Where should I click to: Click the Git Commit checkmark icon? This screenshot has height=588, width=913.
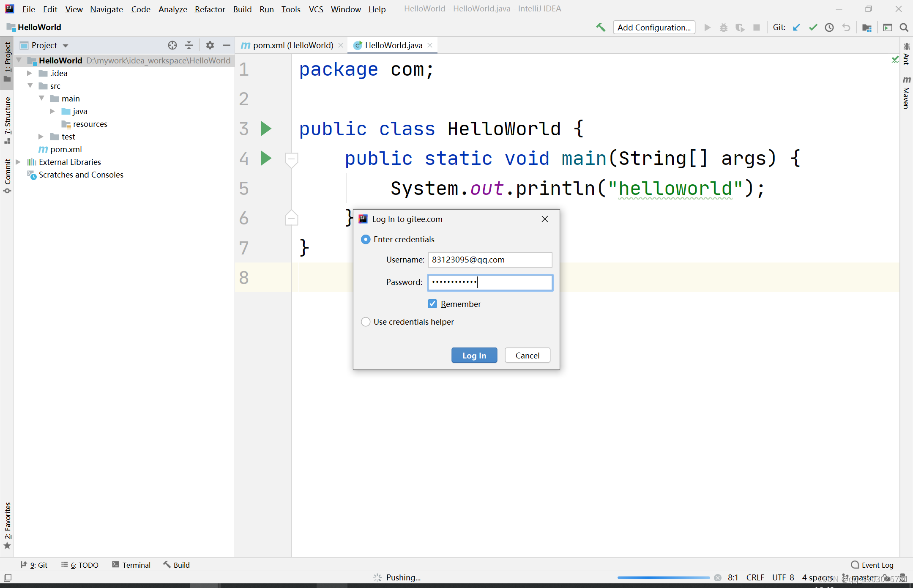coord(813,27)
